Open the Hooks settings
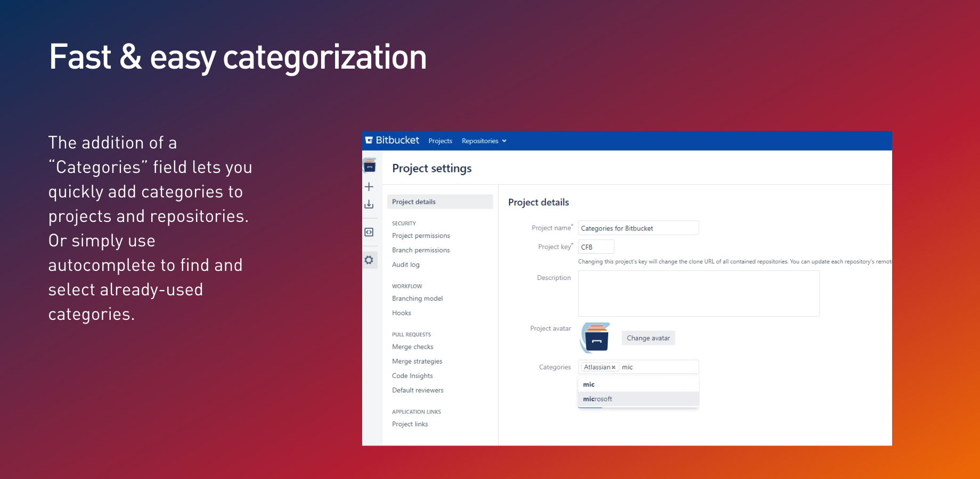The height and width of the screenshot is (479, 980). coord(402,313)
